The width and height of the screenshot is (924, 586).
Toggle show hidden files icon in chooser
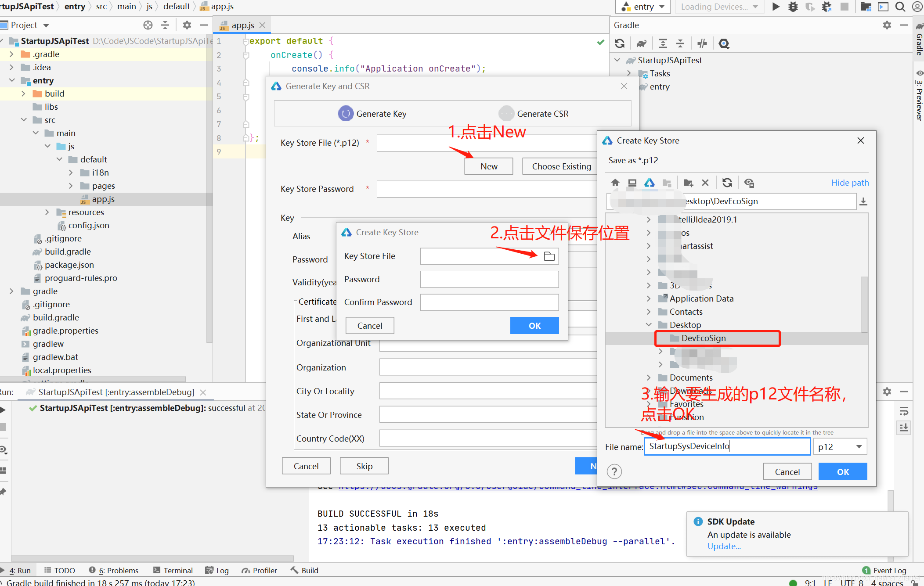click(x=749, y=183)
